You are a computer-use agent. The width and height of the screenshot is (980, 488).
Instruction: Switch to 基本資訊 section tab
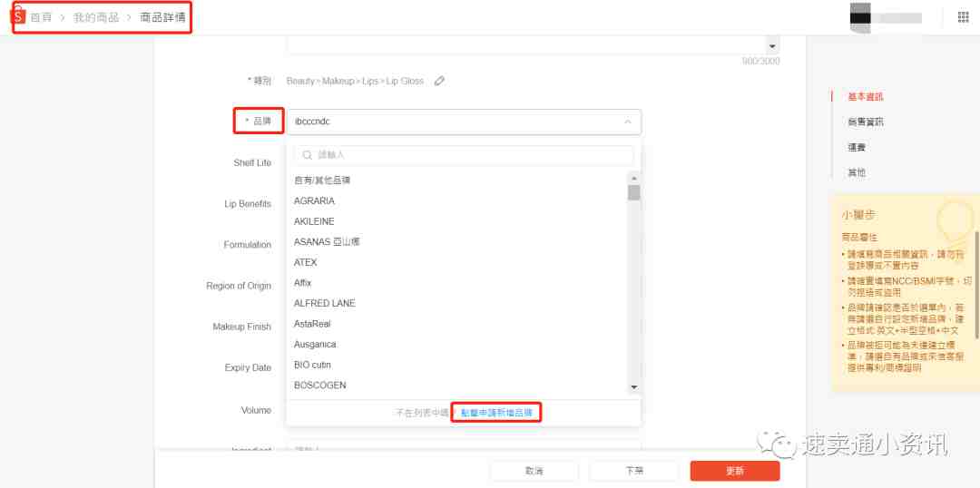[865, 97]
